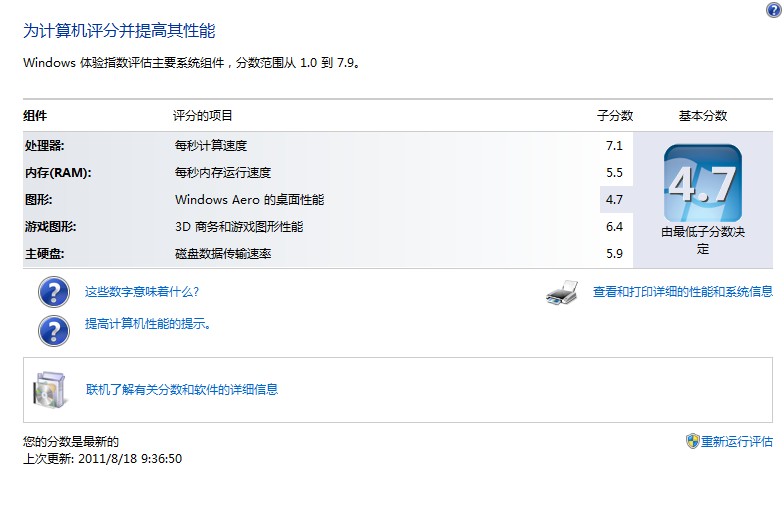Select the 主硬盘 row label
784x524 pixels.
click(44, 254)
